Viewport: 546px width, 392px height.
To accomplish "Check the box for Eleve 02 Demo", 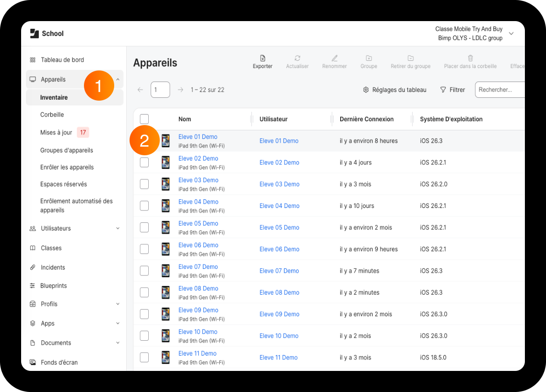I will click(144, 162).
